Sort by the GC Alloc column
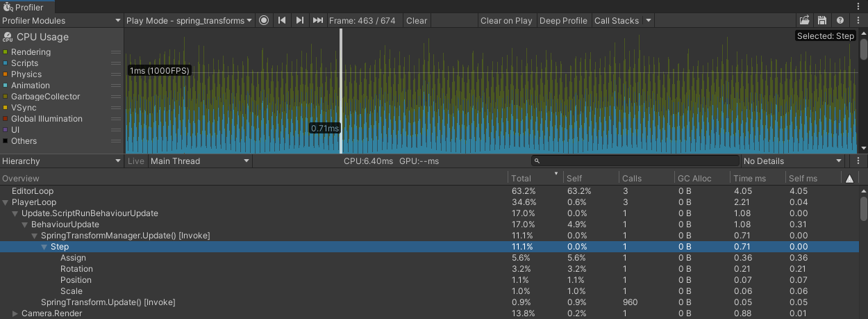Viewport: 868px width, 319px height. click(702, 179)
